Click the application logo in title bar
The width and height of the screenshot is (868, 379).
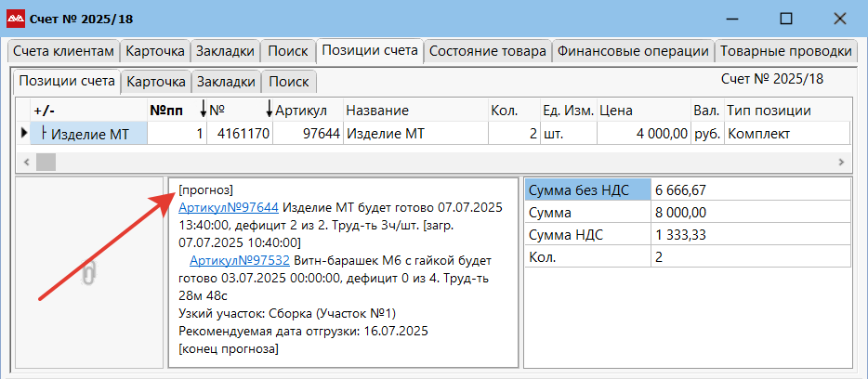click(x=15, y=19)
